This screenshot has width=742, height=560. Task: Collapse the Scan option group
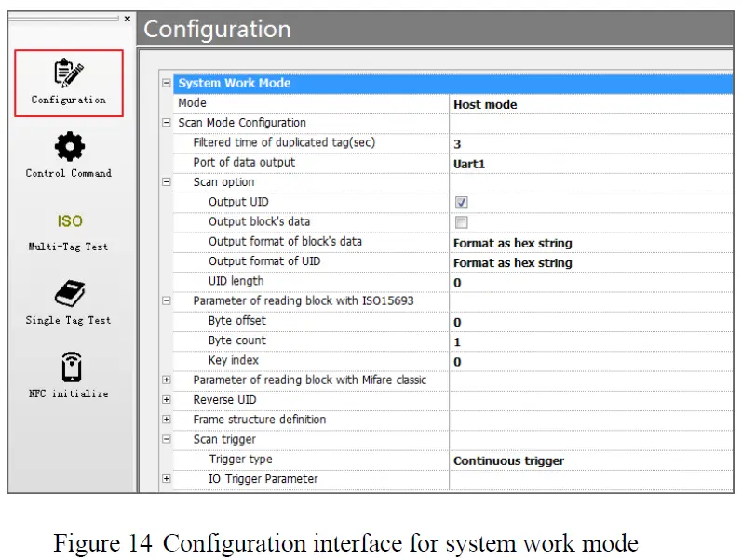[166, 182]
